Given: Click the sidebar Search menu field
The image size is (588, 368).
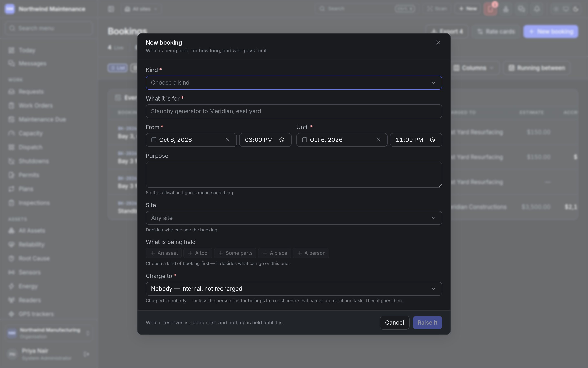Looking at the screenshot, I should click(49, 28).
